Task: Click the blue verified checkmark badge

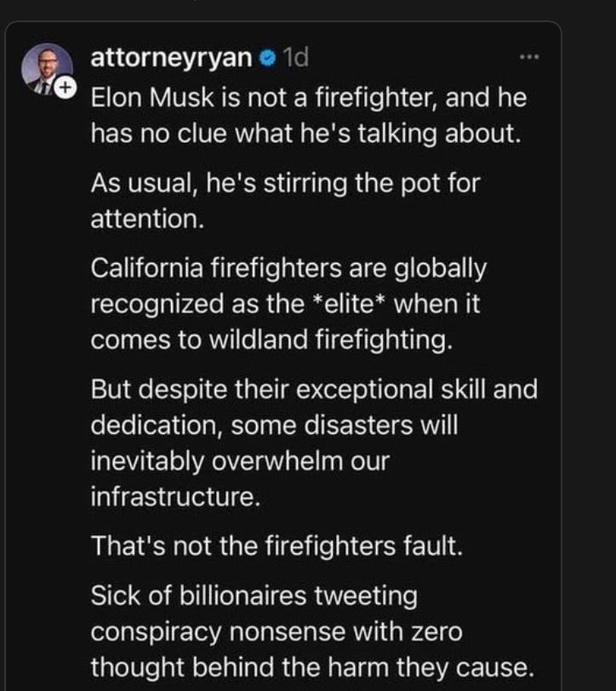Action: pos(268,59)
